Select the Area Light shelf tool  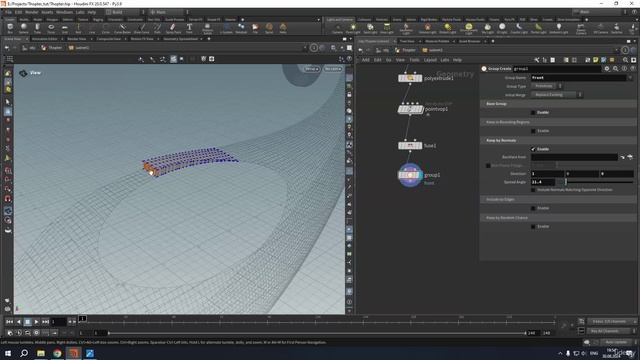pos(387,29)
